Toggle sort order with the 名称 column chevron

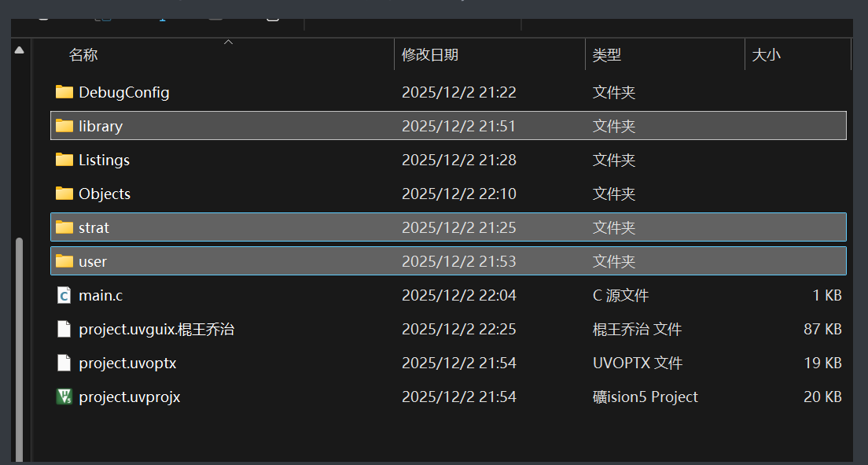[228, 43]
